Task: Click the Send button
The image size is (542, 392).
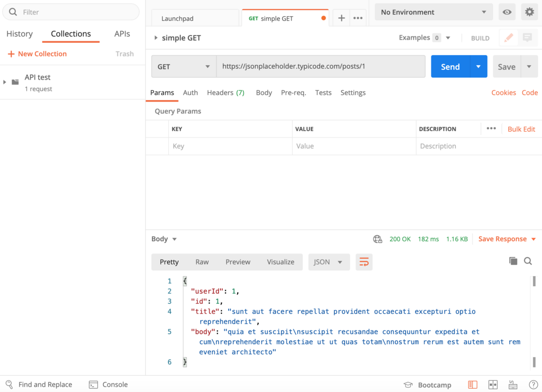Action: point(450,67)
